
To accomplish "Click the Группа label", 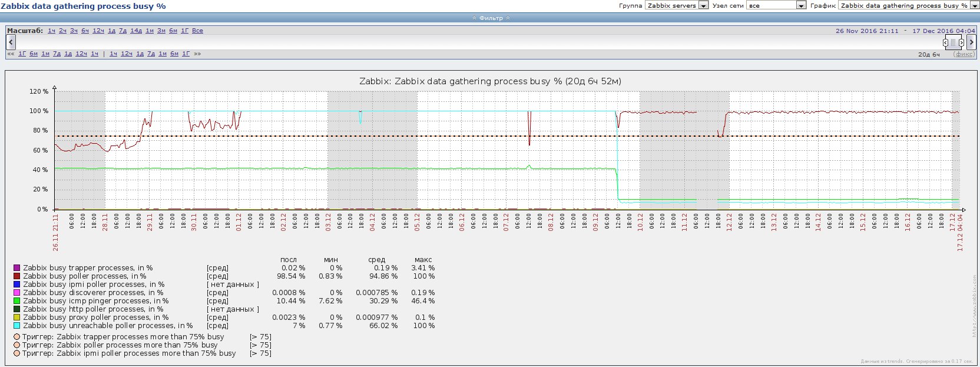I will [x=630, y=5].
